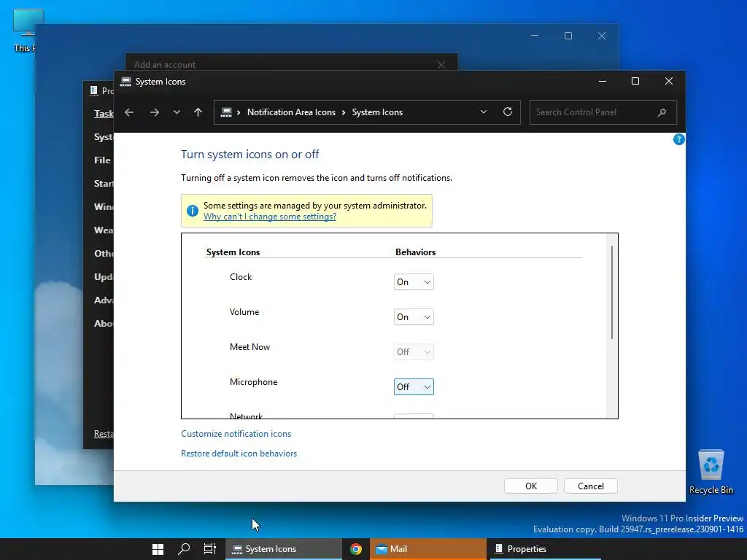747x560 pixels.
Task: Go up one level with up arrow
Action: click(198, 112)
